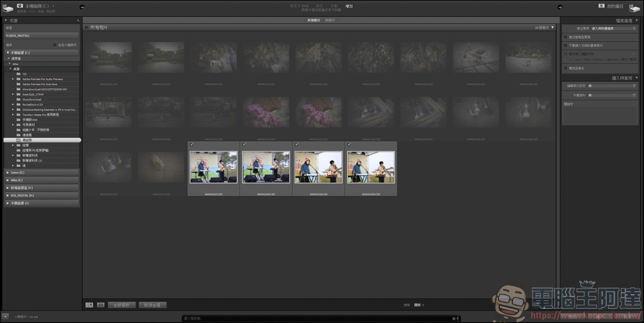Screen dimensions: 644x323
Task: Choose second copy destination dropdown arrow
Action: point(634,54)
